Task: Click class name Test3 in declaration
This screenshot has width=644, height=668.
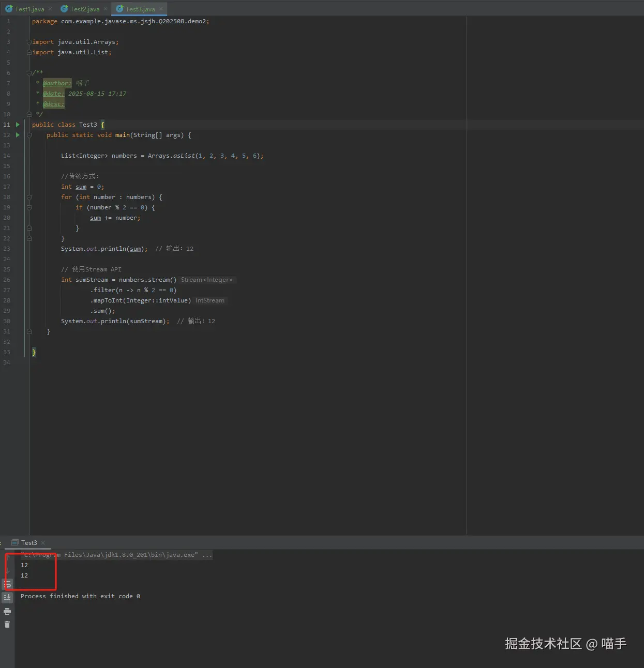Action: pyautogui.click(x=88, y=125)
